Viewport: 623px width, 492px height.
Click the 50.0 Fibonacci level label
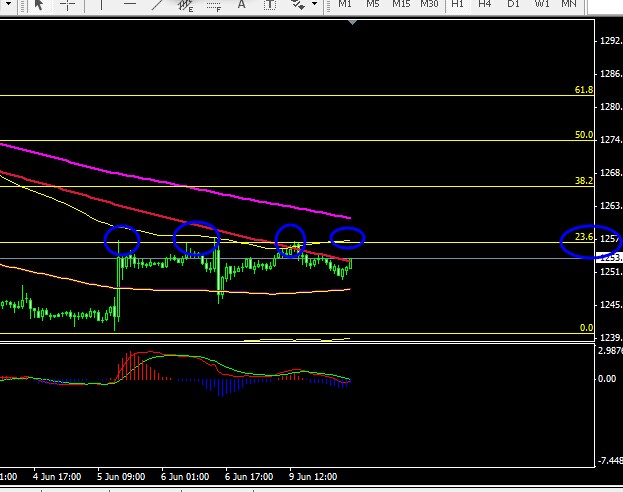click(x=584, y=135)
